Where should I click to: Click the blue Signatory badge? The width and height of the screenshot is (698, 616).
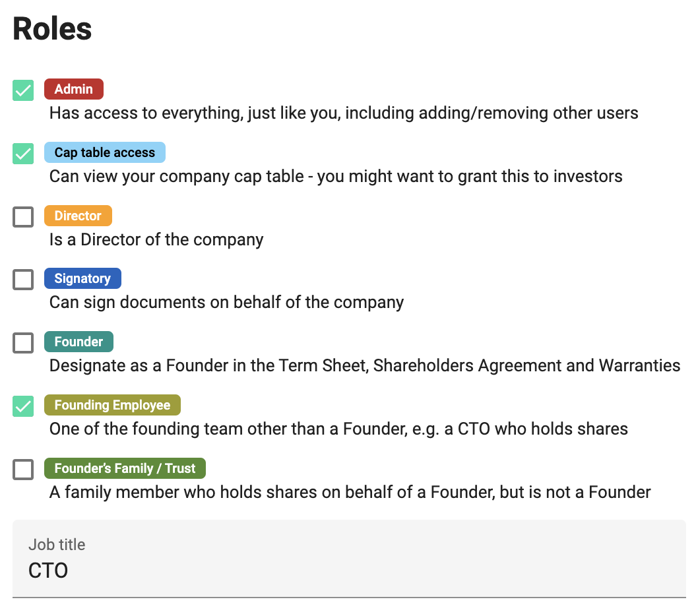click(x=82, y=278)
